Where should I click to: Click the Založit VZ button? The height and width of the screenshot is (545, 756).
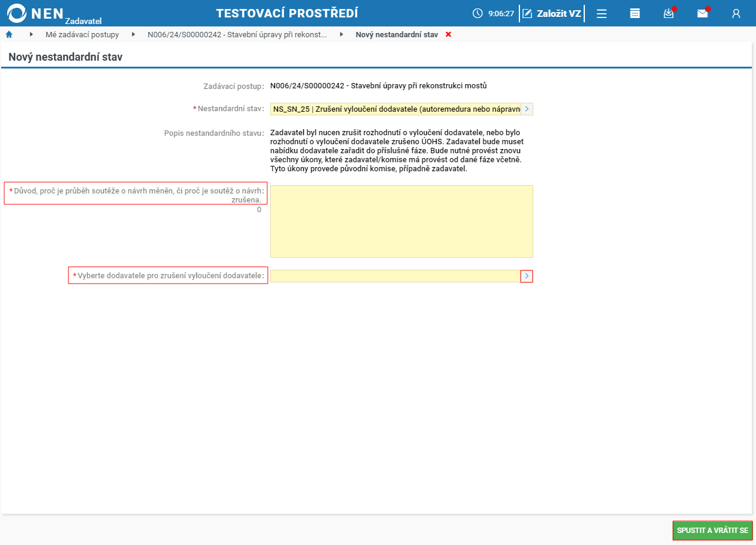[x=551, y=13]
